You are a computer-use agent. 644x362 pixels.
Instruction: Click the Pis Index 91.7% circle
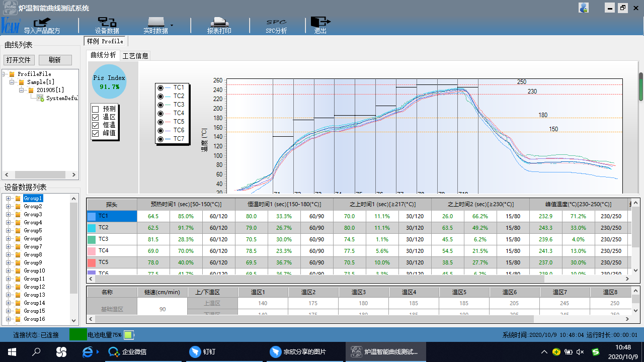pos(109,81)
